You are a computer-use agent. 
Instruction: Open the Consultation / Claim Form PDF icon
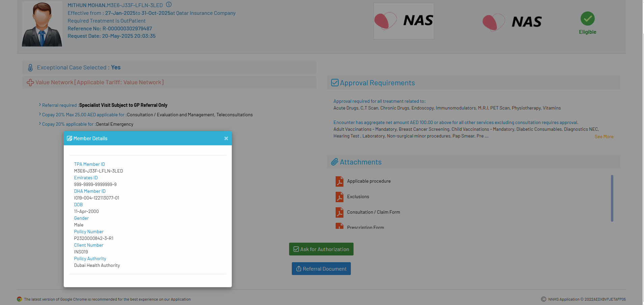pyautogui.click(x=339, y=212)
